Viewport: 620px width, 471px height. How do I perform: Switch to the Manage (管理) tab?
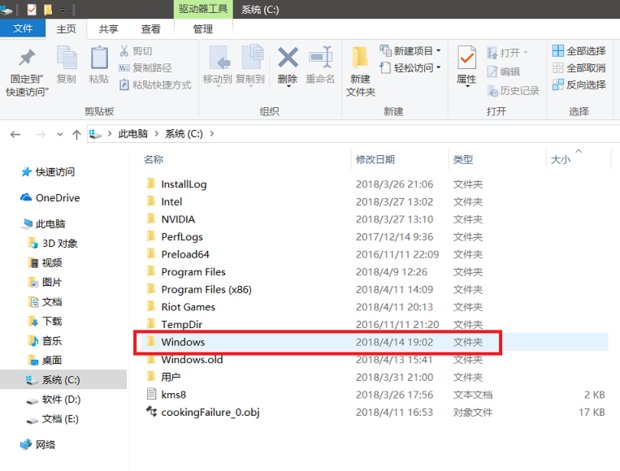(x=203, y=29)
